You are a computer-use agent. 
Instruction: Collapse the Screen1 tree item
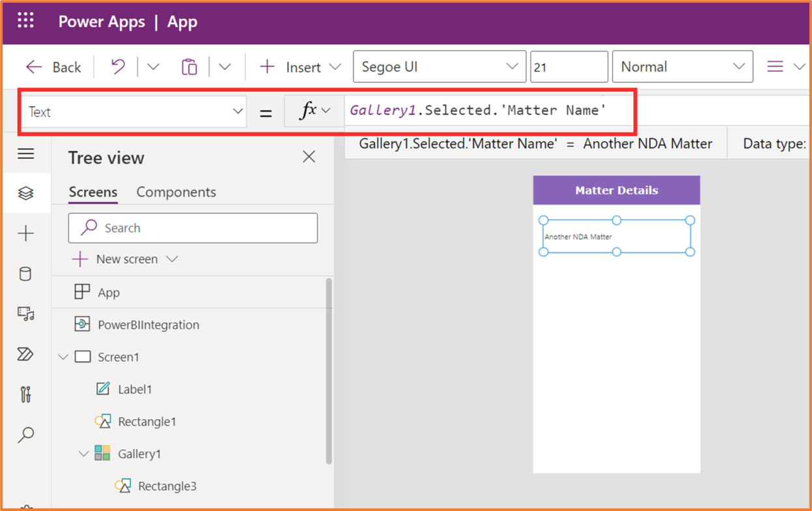point(63,357)
